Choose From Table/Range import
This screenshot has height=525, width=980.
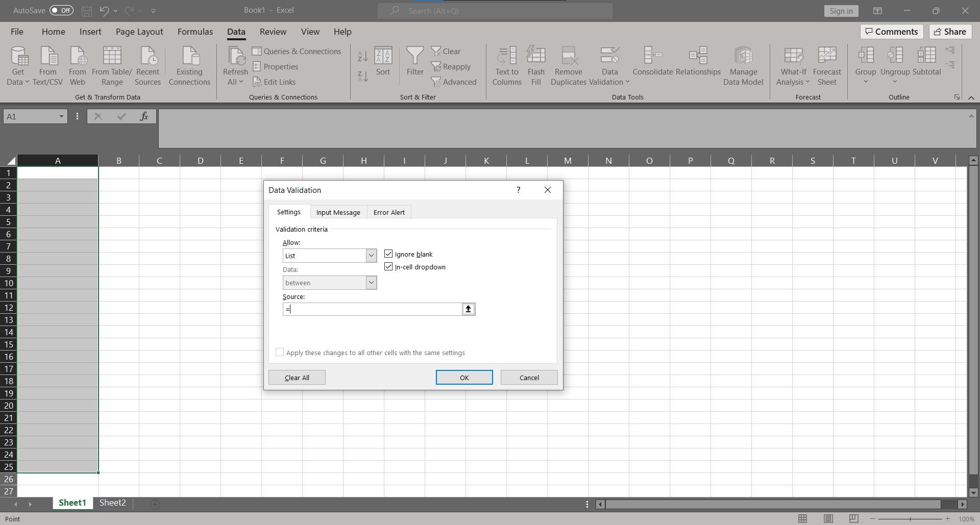[x=112, y=66]
